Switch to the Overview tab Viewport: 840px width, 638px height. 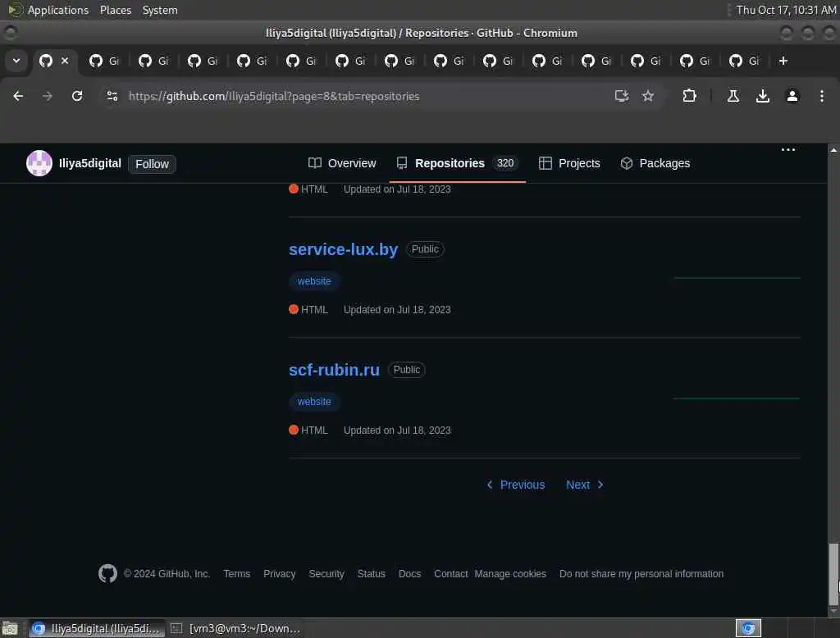point(342,163)
